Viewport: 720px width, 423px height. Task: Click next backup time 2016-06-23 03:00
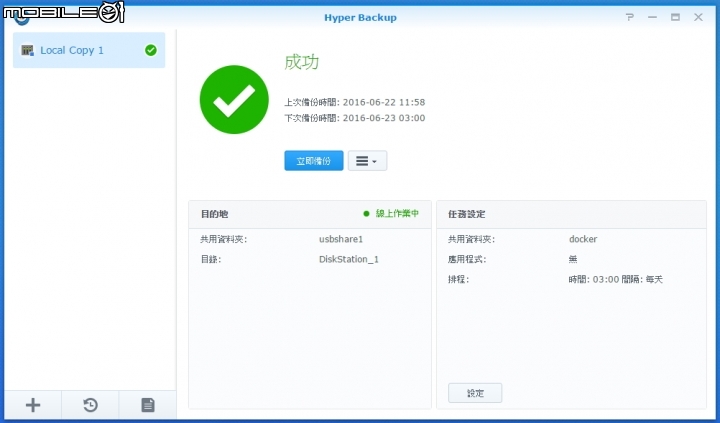tap(384, 118)
